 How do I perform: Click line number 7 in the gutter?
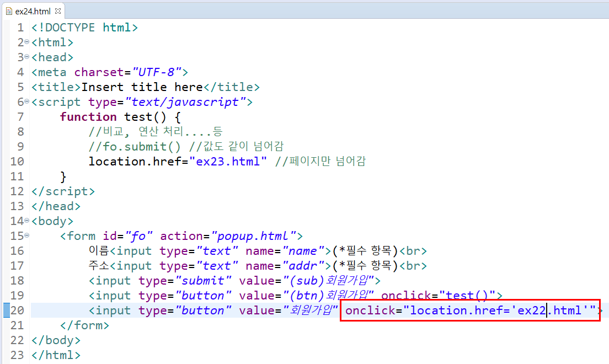(20, 117)
